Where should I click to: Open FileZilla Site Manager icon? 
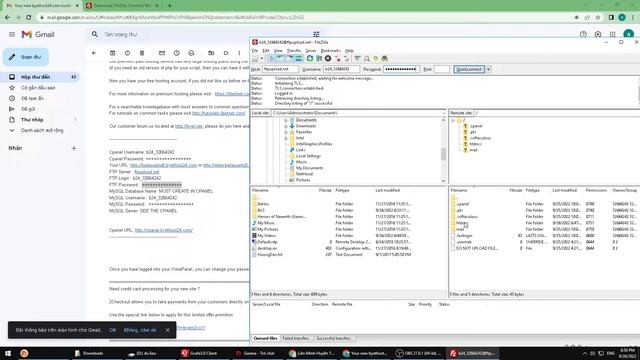point(255,59)
